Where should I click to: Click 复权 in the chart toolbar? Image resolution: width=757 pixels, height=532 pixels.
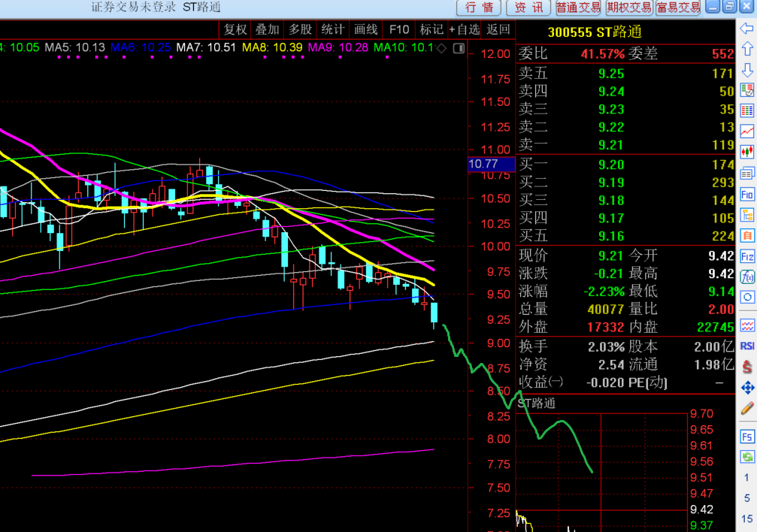point(235,29)
